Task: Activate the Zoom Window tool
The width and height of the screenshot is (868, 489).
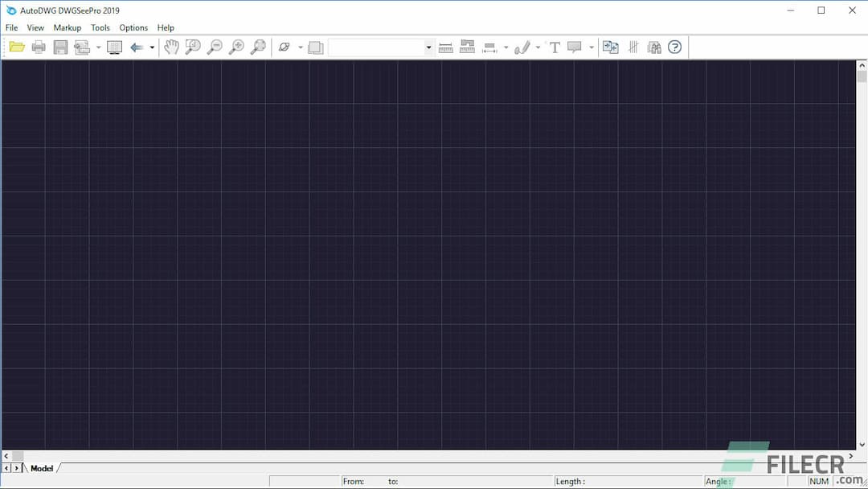Action: (x=193, y=47)
